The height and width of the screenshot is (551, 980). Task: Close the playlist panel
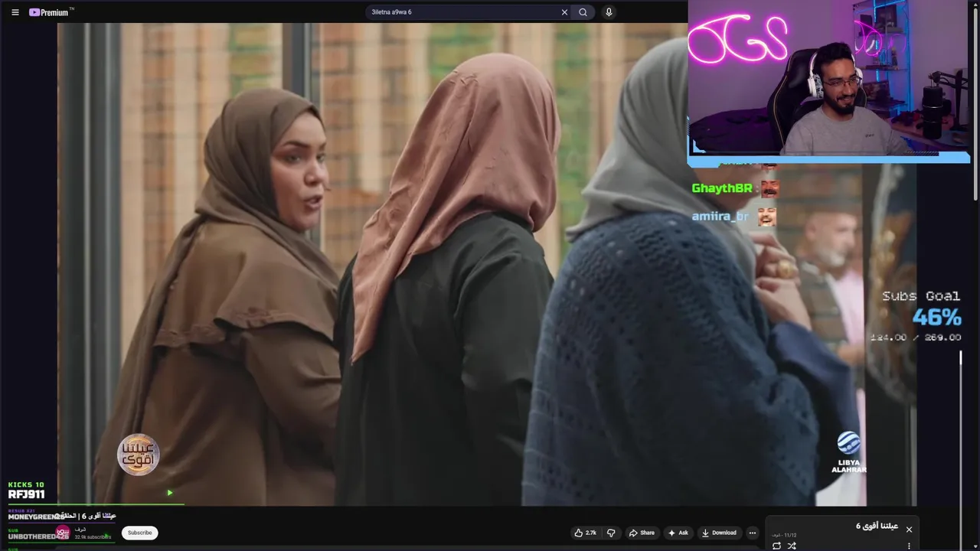(x=909, y=530)
